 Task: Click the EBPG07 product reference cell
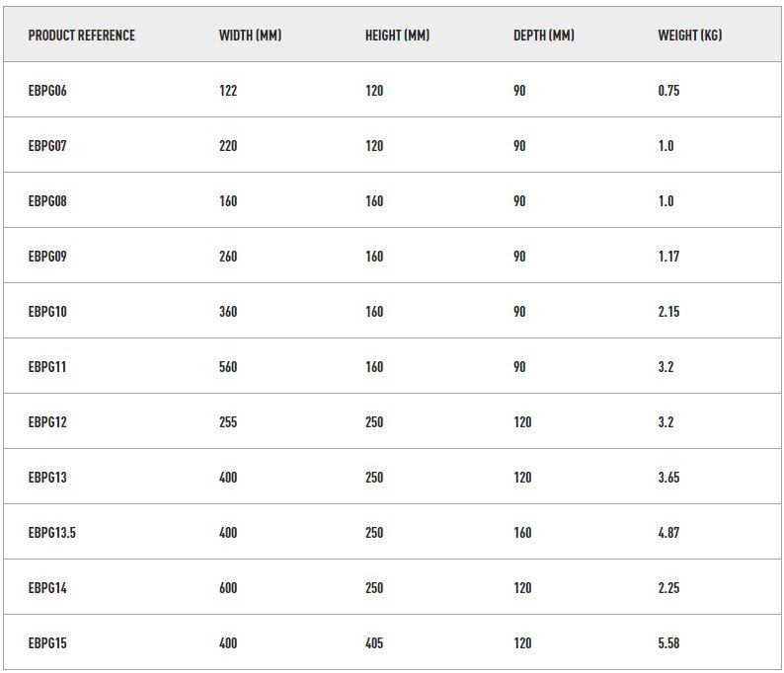click(47, 146)
